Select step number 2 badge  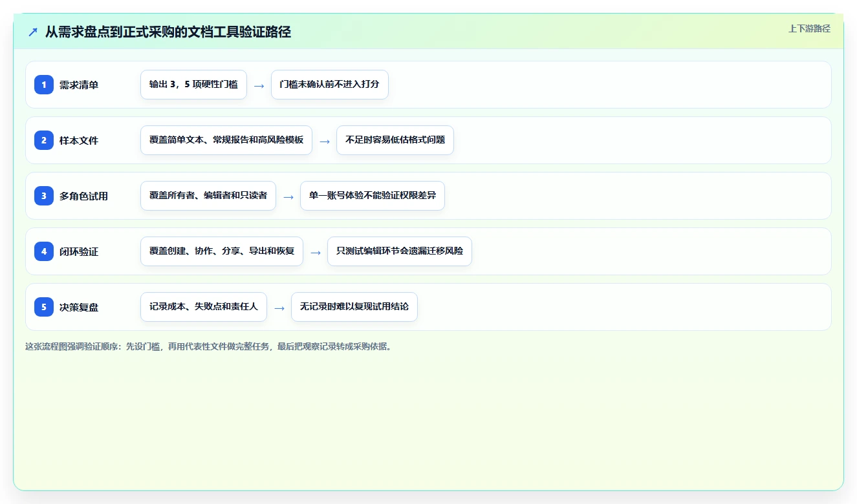44,140
